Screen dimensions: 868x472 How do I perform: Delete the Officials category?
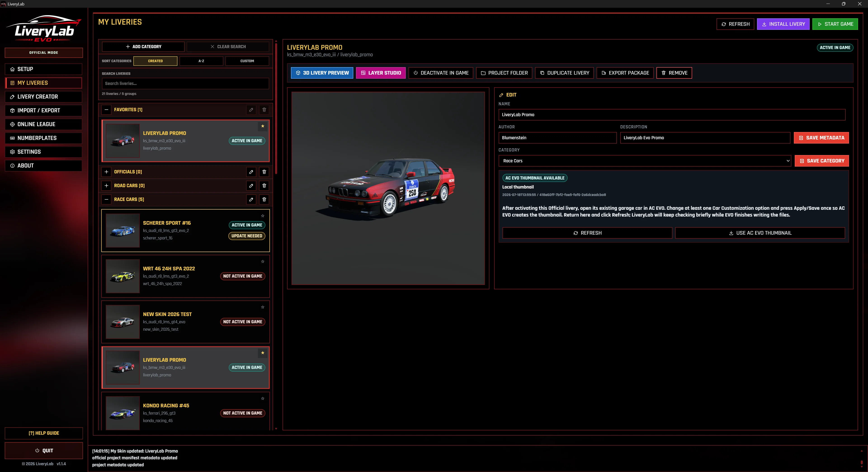(x=264, y=172)
